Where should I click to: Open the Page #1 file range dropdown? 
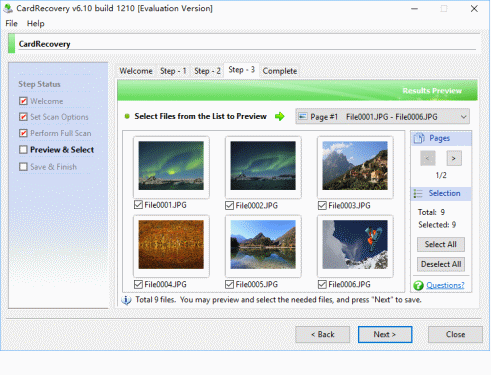[x=383, y=117]
